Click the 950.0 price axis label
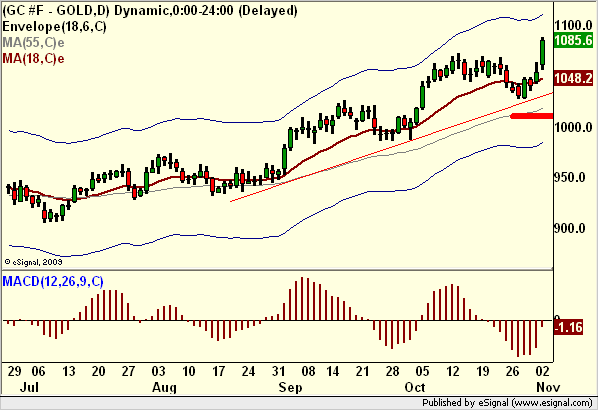 [x=569, y=177]
